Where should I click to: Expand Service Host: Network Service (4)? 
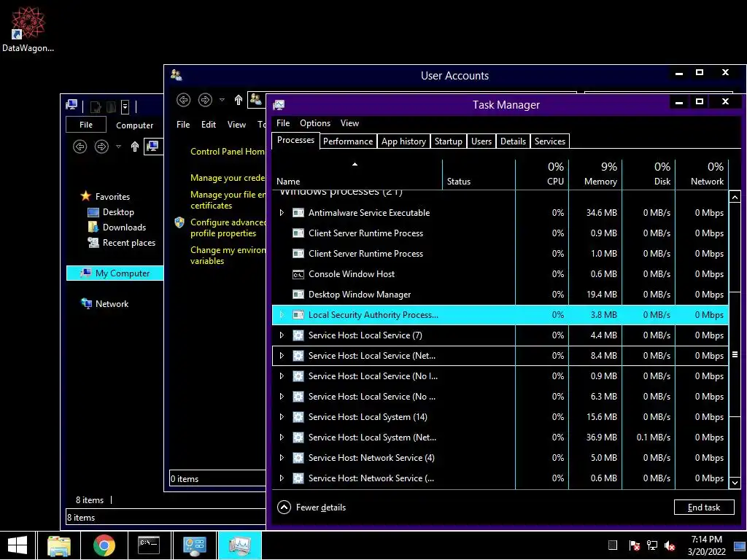coord(282,458)
